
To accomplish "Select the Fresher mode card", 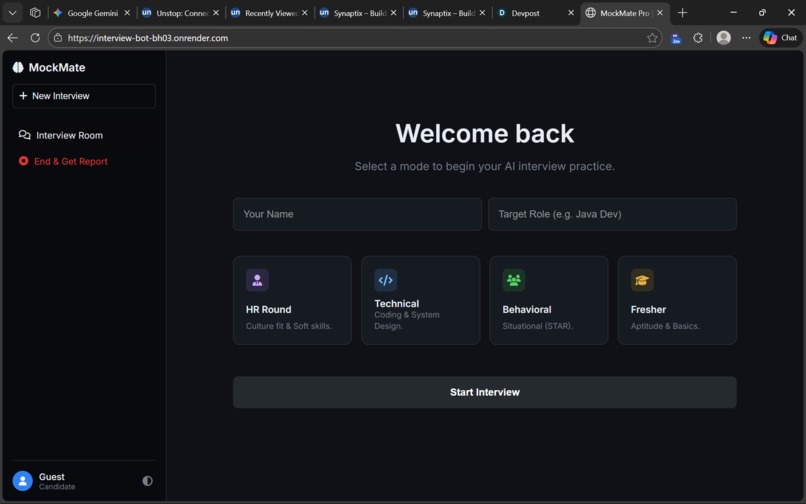I will point(677,300).
